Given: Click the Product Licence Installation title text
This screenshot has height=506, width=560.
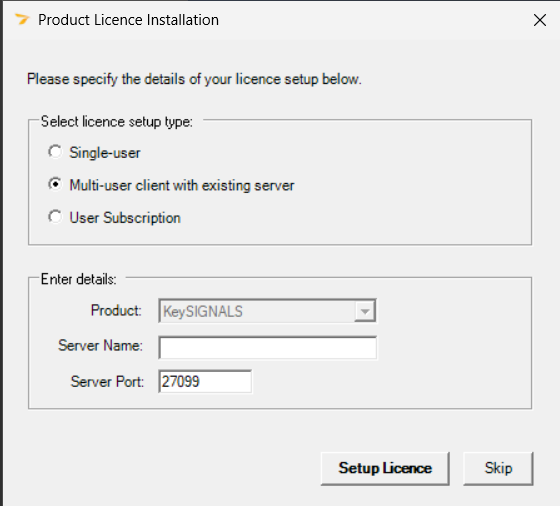Looking at the screenshot, I should (129, 20).
